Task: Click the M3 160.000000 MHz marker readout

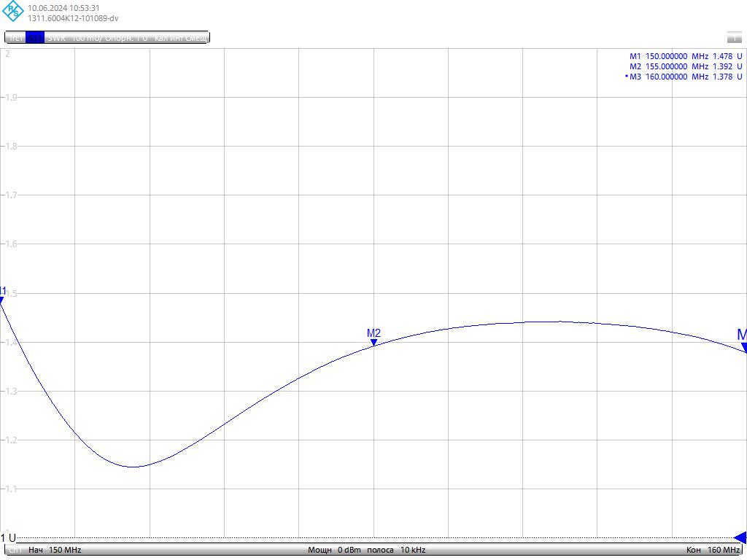Action: click(x=684, y=77)
